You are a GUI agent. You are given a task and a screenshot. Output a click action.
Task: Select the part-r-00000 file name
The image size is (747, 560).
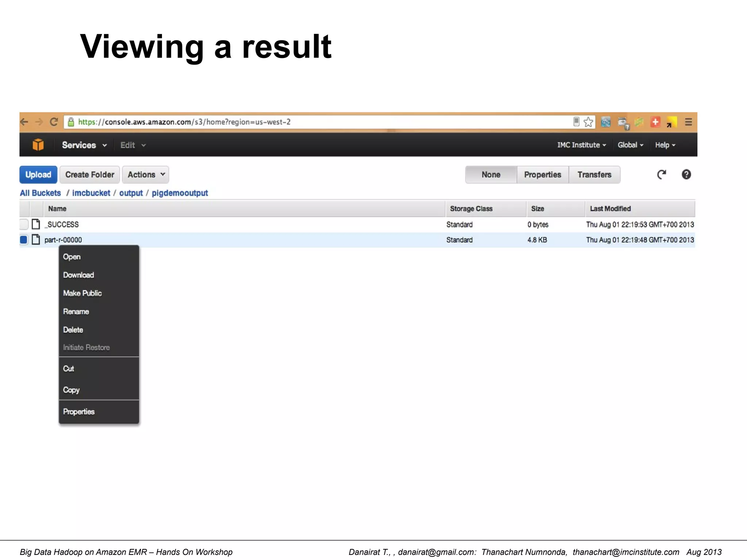(x=63, y=240)
